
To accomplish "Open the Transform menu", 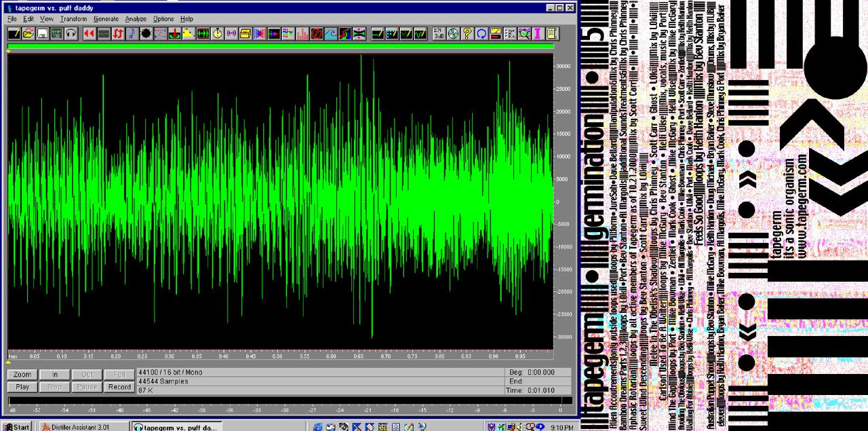I will 73,19.
